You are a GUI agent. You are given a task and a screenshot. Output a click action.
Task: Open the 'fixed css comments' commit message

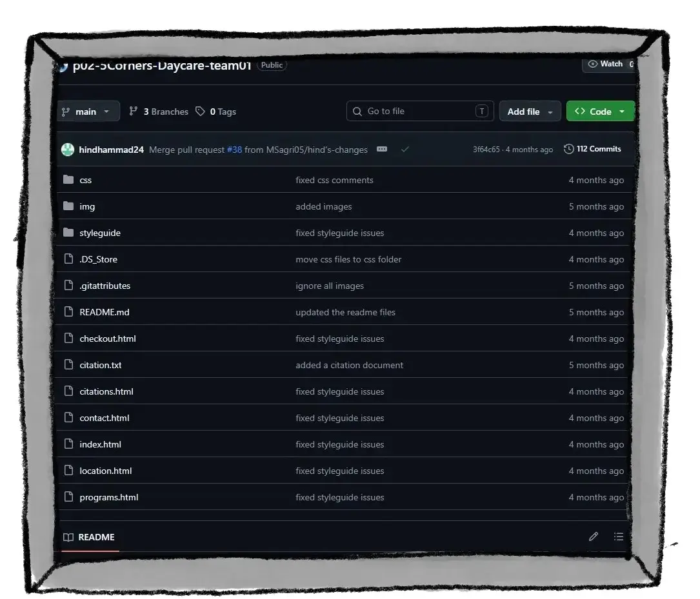point(334,180)
